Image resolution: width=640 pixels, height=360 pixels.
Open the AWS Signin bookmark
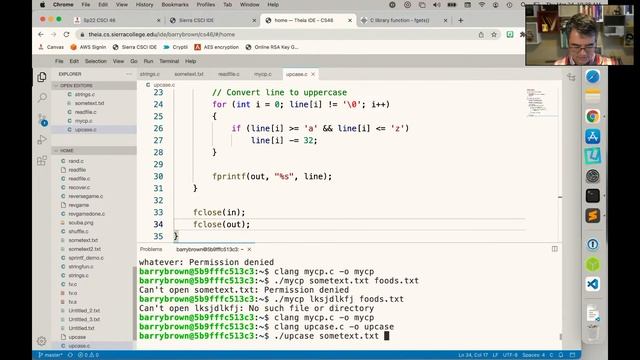click(x=88, y=47)
